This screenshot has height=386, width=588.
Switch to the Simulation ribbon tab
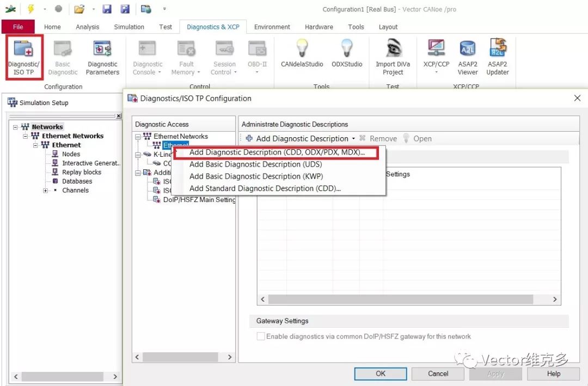click(129, 27)
